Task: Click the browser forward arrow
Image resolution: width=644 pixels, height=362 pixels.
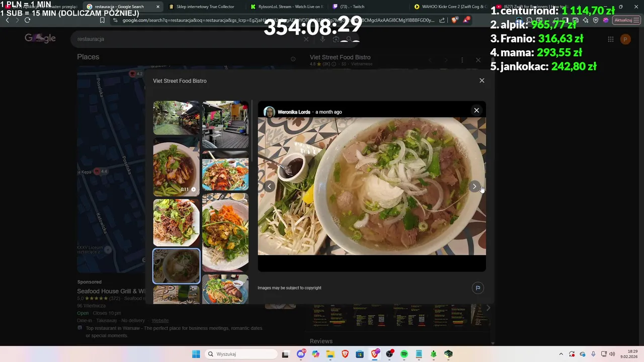Action: coord(17,20)
